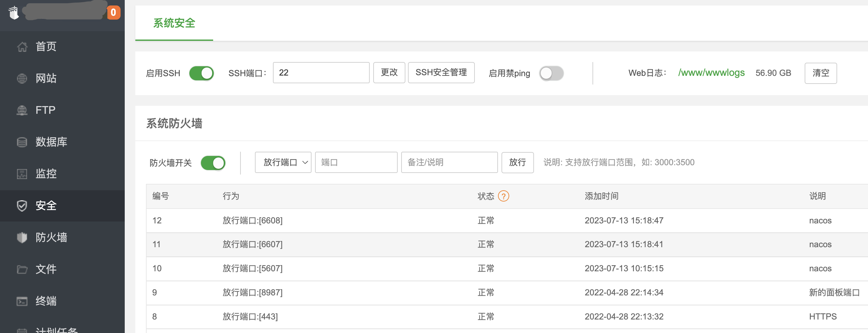The image size is (868, 333).
Task: Open the /www/wwwlogs path link
Action: coord(711,73)
